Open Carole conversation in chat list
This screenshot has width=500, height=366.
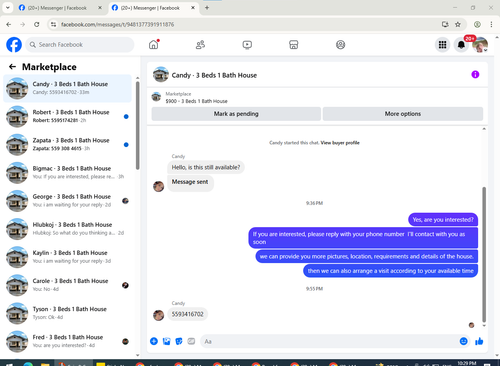(67, 285)
